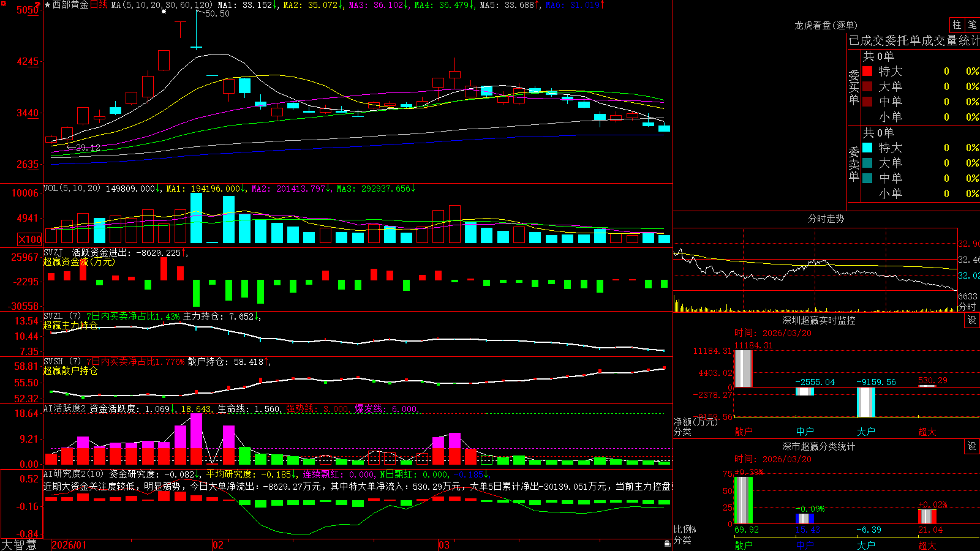Click the 大智慧 label at bottom-left

(x=19, y=544)
